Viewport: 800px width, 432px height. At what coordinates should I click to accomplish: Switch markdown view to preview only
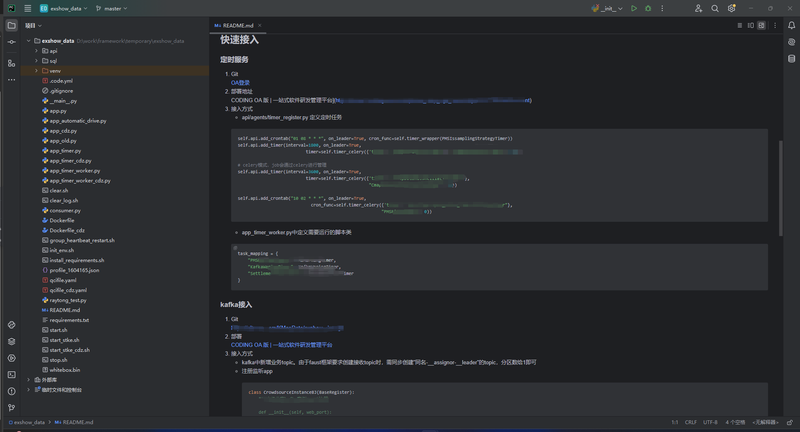pos(761,26)
